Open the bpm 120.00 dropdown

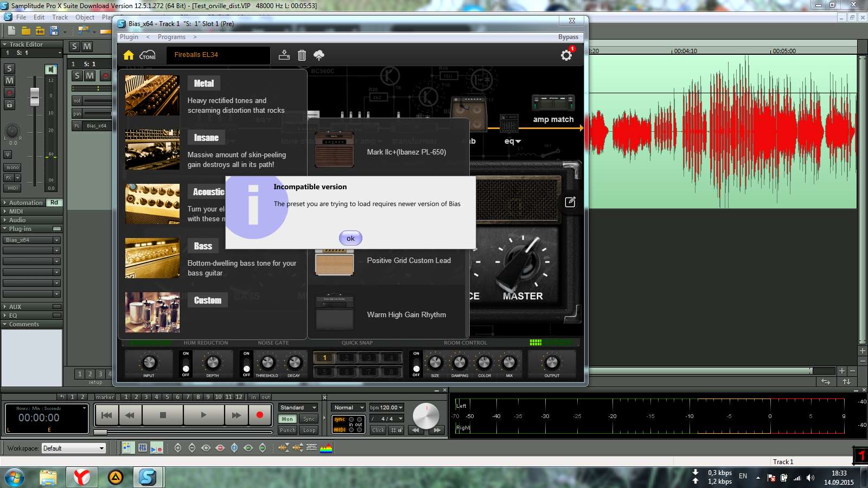click(x=387, y=407)
